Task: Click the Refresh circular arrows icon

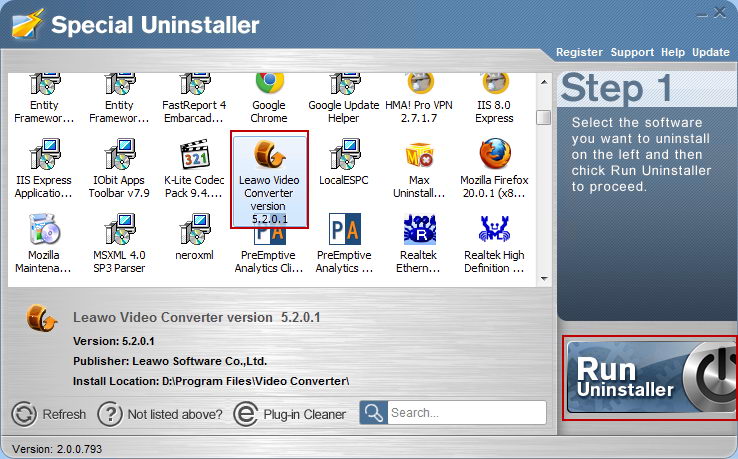Action: tap(24, 414)
